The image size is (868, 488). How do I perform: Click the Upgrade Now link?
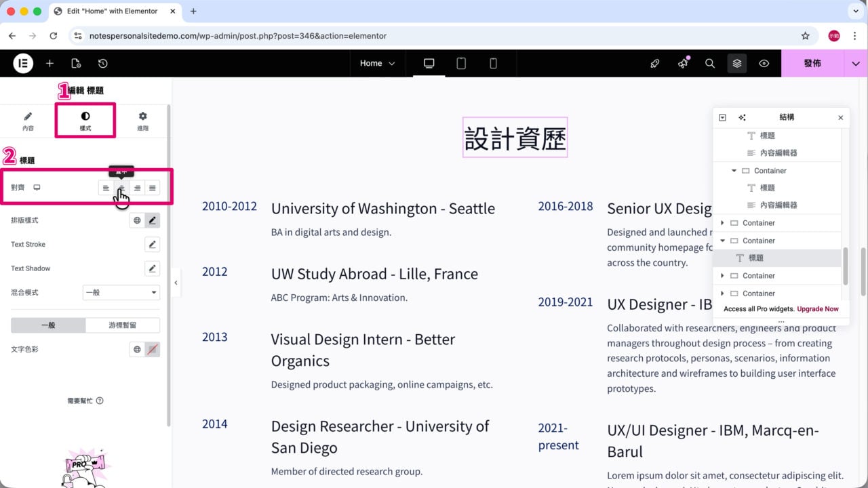pyautogui.click(x=818, y=309)
